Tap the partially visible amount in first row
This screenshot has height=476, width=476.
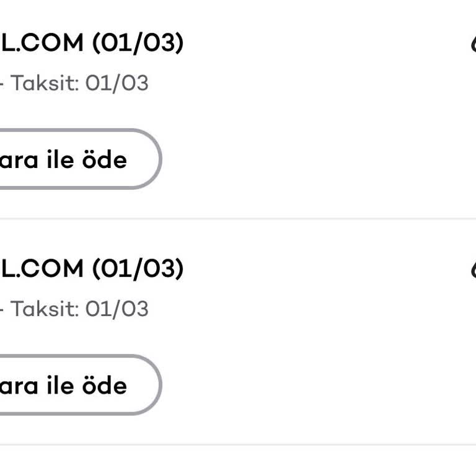coord(473,44)
